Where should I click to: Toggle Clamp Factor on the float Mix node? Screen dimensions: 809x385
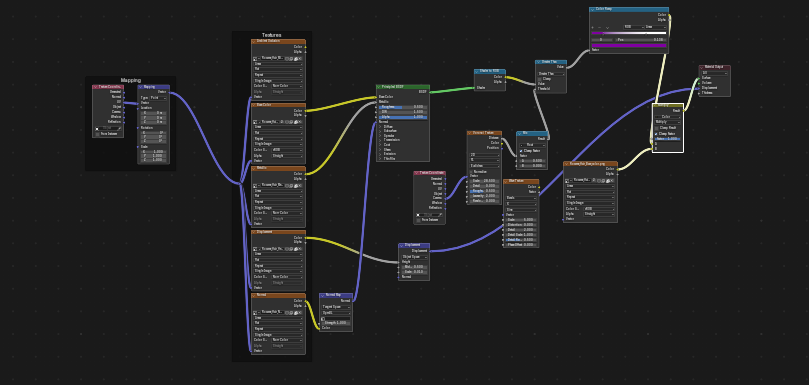tap(521, 151)
